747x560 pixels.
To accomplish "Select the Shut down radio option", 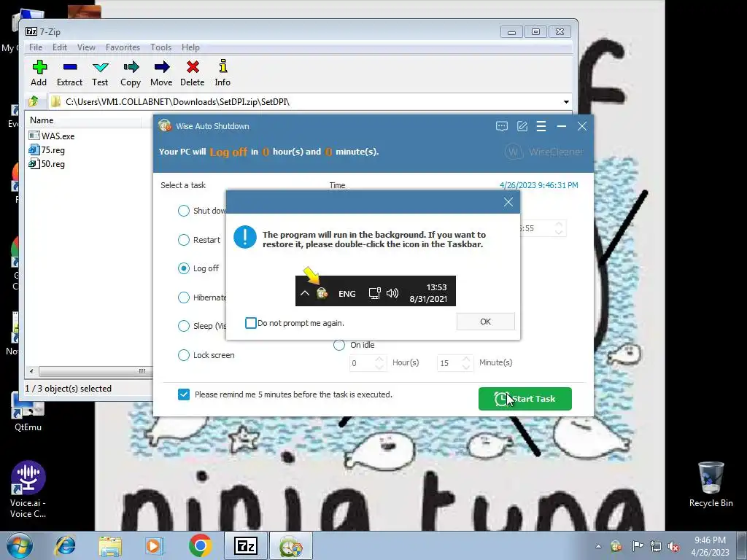I will coord(183,211).
